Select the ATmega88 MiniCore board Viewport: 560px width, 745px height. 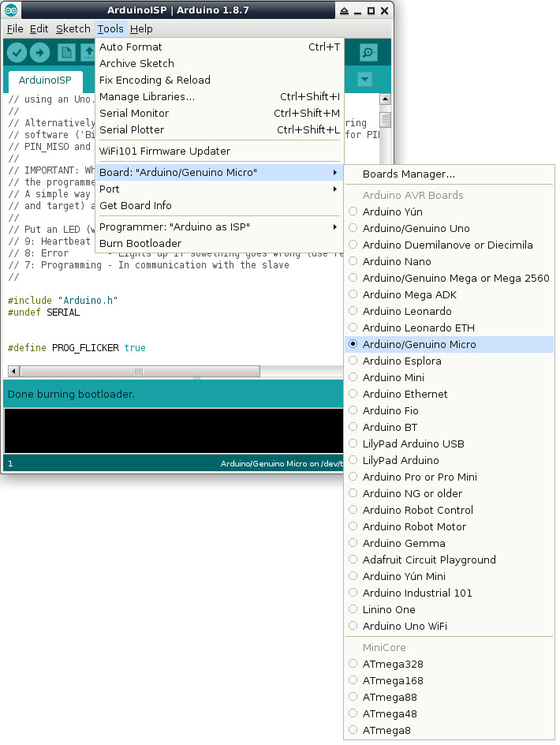449,698
